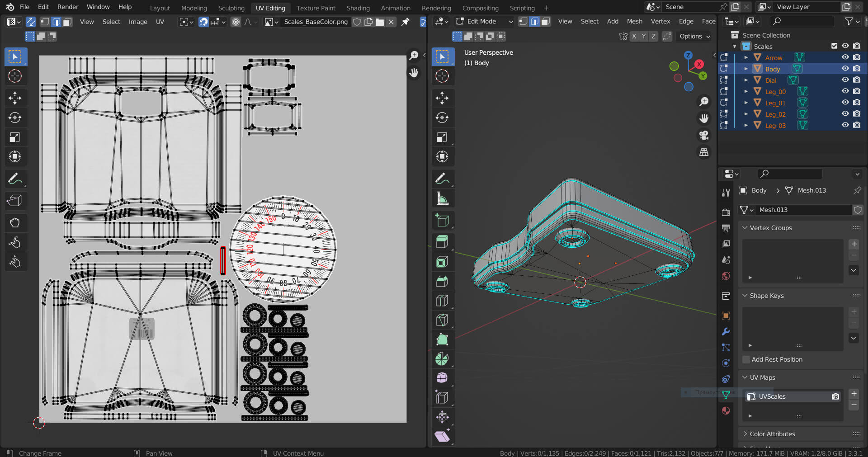Viewport: 868px width, 457px height.
Task: Open the Modifiers wrench properties tab
Action: click(726, 331)
